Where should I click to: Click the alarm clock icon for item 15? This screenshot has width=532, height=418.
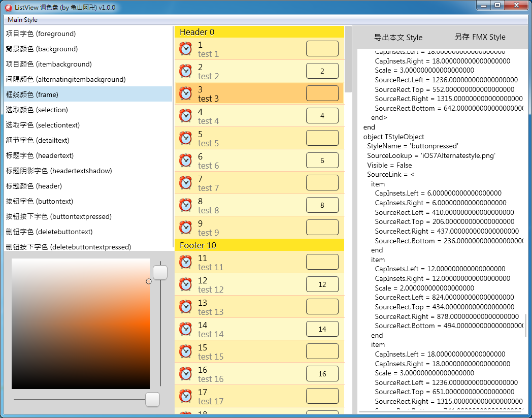click(186, 351)
